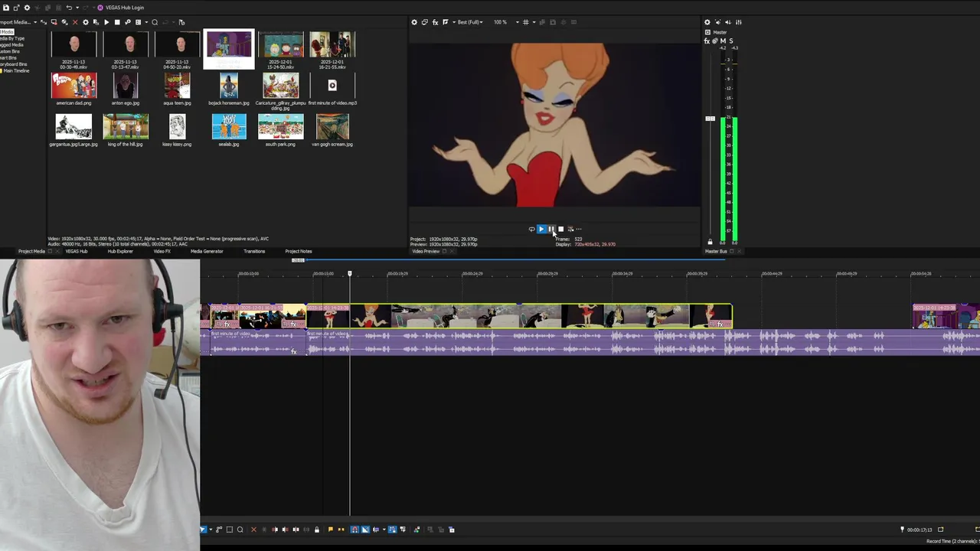Image resolution: width=980 pixels, height=551 pixels.
Task: Toggle auto preview in Project Media toolbar
Action: coord(128,22)
